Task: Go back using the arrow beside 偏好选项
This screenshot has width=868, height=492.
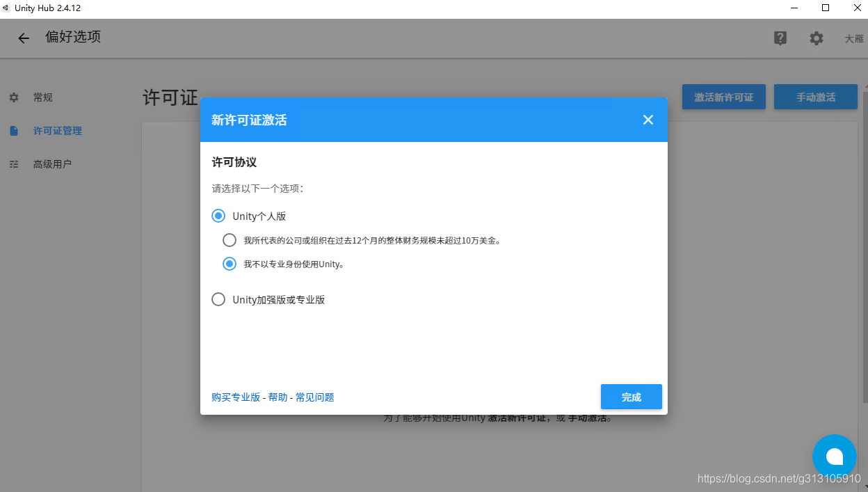Action: 24,38
